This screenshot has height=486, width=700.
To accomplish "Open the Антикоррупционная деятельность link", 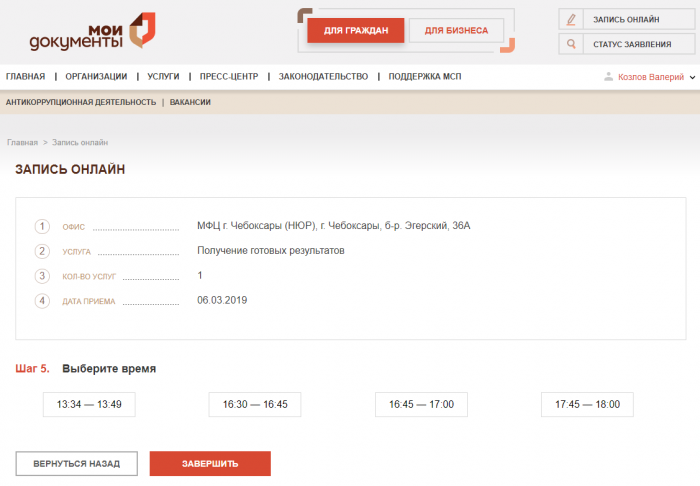I will pyautogui.click(x=81, y=102).
